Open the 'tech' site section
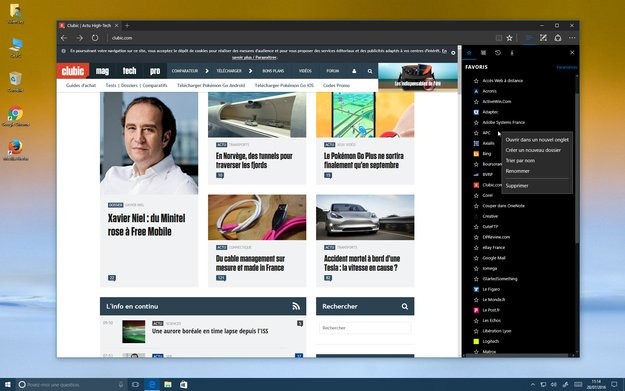This screenshot has width=625, height=391. coord(129,71)
